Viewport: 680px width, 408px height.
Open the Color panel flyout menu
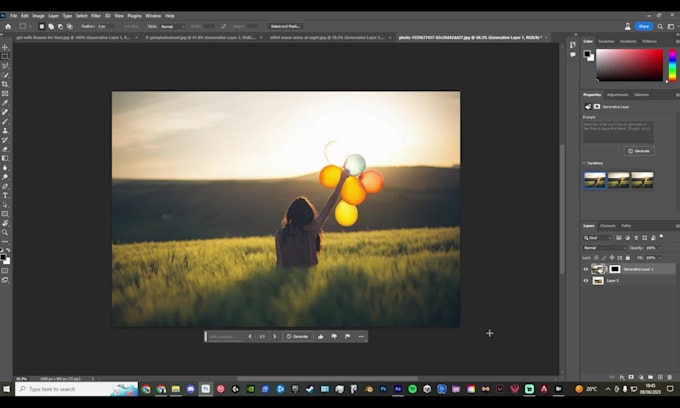677,42
